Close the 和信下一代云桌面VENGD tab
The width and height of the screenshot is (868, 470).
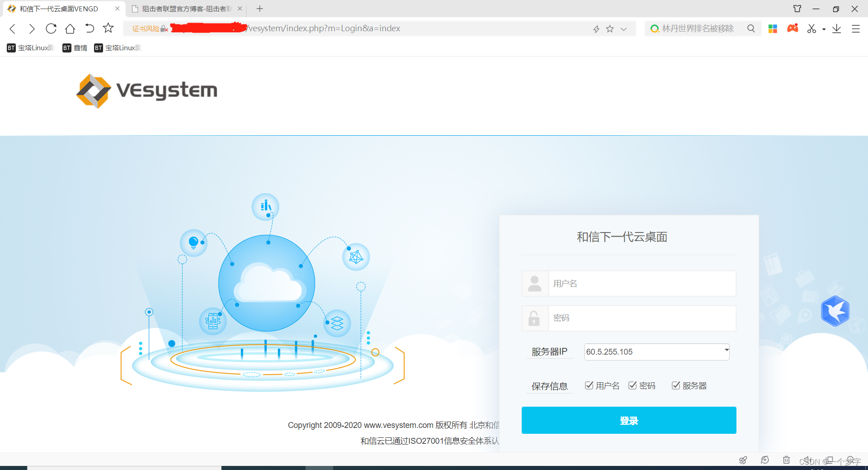[117, 9]
